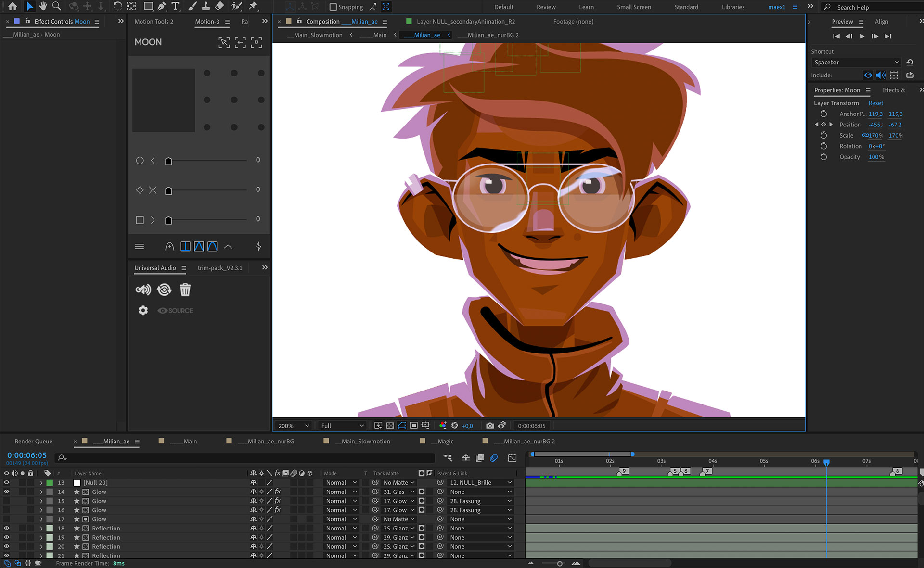The height and width of the screenshot is (568, 924).
Task: Click the Puppet Pin tool
Action: pyautogui.click(x=253, y=6)
